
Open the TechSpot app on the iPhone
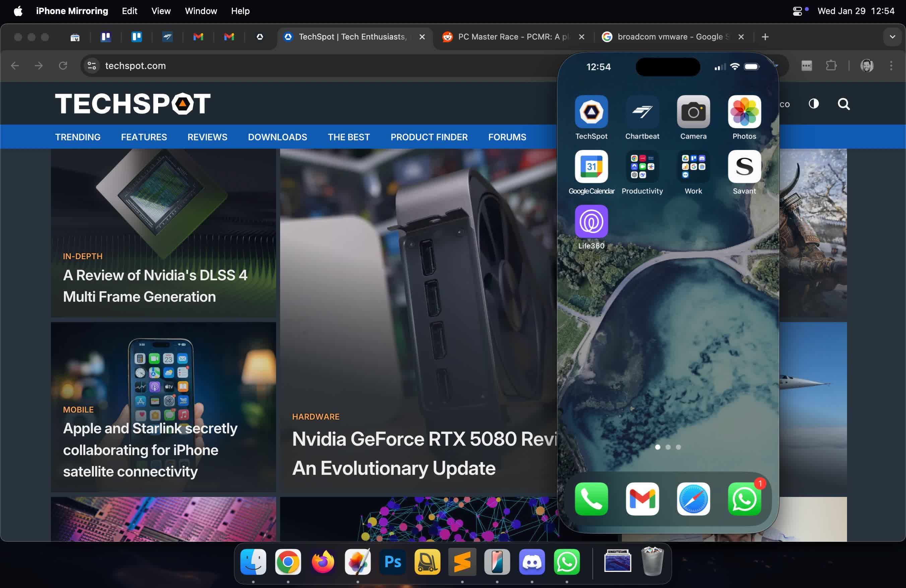(591, 112)
